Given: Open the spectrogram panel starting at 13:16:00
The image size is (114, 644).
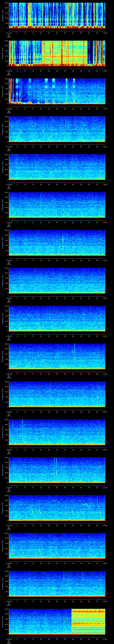Looking at the screenshot, I should point(57,91).
